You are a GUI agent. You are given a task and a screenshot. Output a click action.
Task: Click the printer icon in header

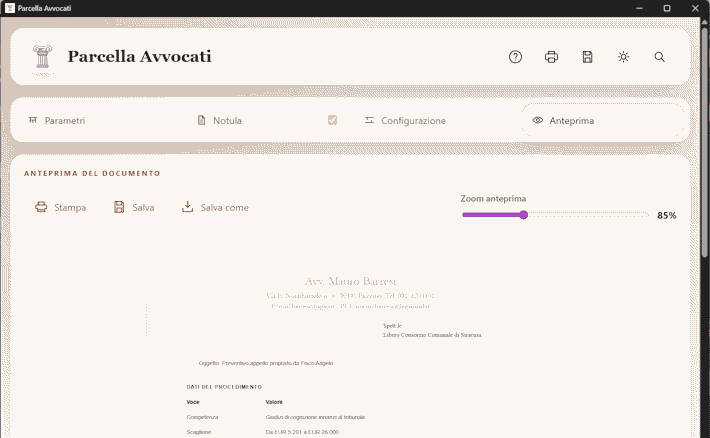coord(551,57)
